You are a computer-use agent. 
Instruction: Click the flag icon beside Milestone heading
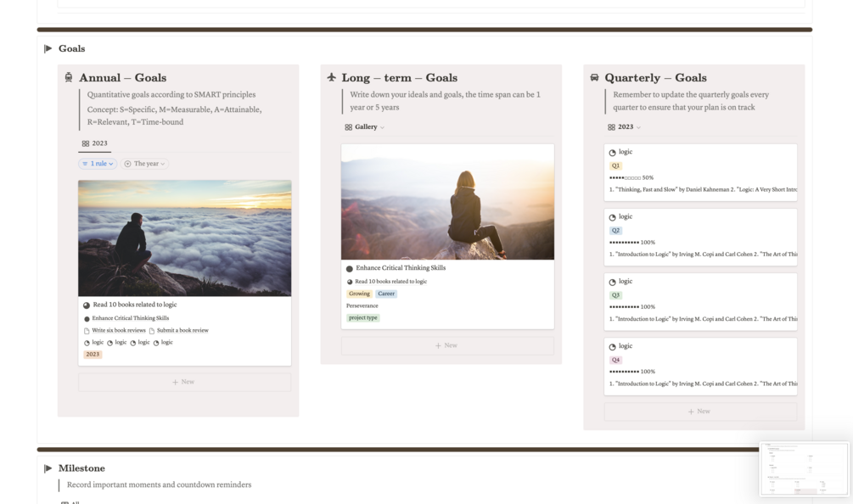tap(48, 468)
